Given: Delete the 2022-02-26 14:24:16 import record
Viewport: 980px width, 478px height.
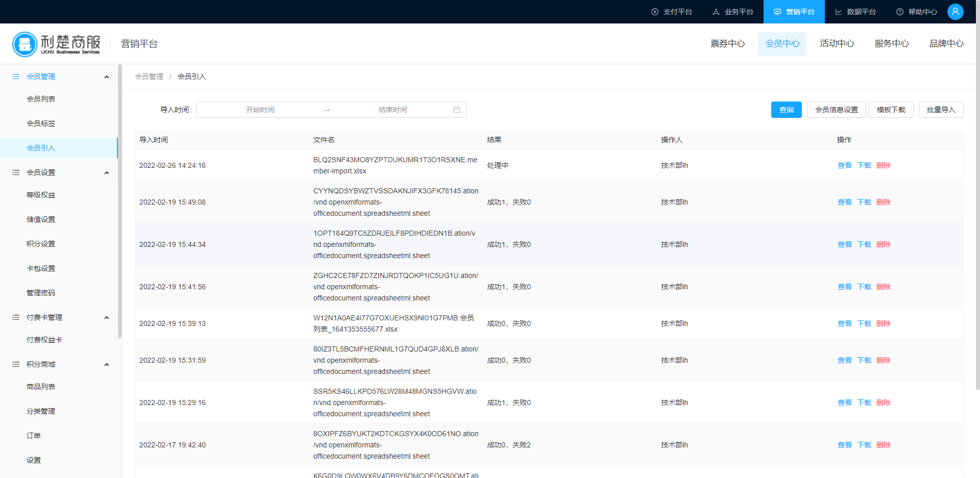Looking at the screenshot, I should [x=883, y=165].
